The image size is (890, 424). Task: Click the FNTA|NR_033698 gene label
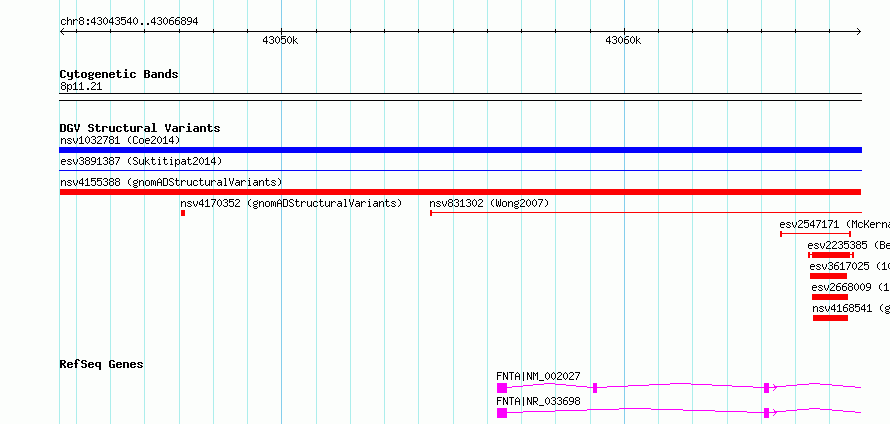point(538,401)
